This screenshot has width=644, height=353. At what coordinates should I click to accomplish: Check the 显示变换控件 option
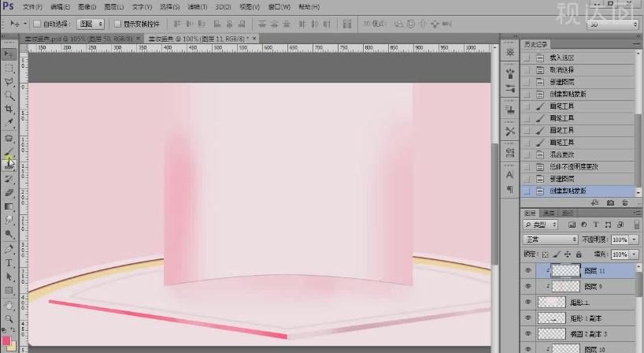(118, 24)
